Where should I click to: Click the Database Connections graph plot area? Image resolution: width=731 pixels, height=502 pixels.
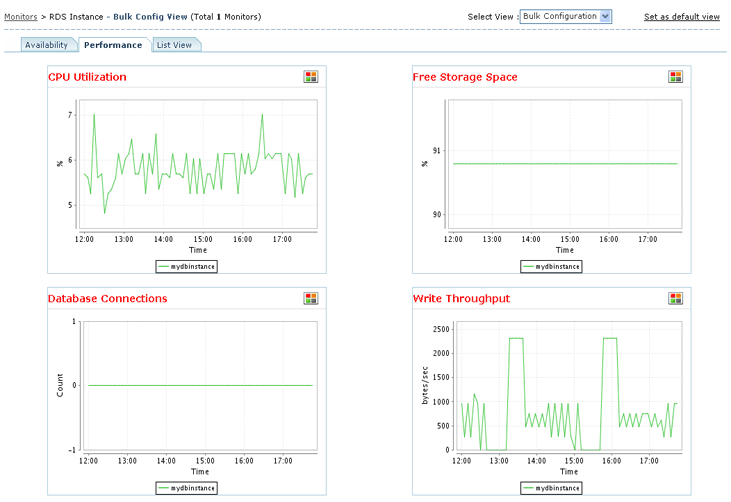[200, 386]
